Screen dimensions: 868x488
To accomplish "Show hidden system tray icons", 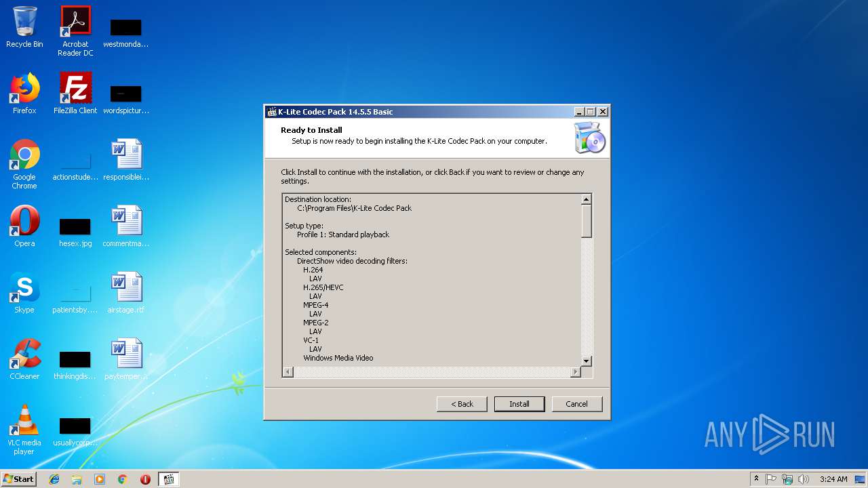I will point(756,479).
